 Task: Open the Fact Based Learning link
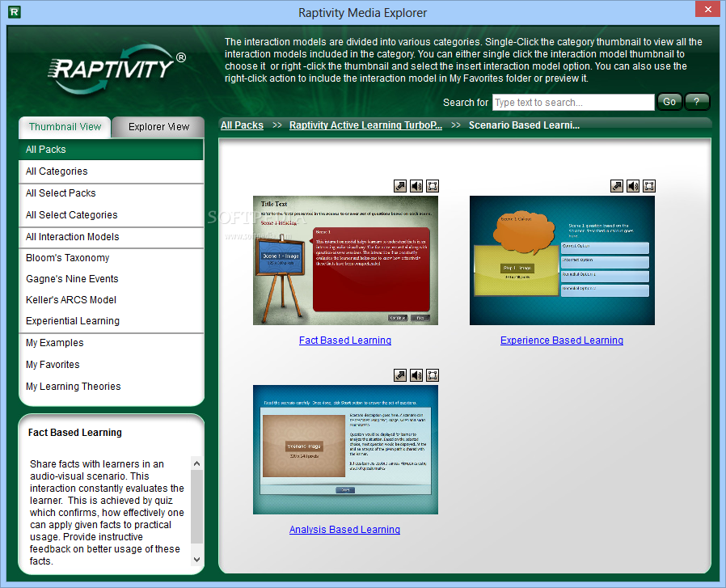[x=345, y=341]
